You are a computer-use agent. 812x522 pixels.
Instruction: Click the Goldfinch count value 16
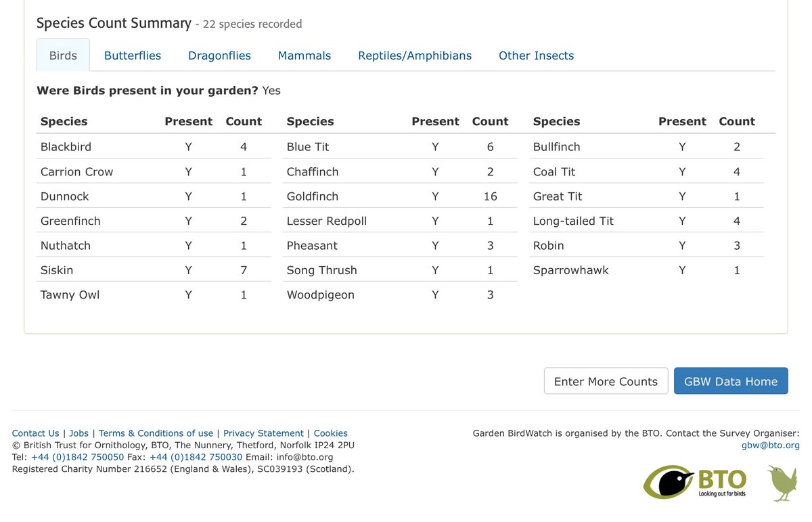point(491,196)
